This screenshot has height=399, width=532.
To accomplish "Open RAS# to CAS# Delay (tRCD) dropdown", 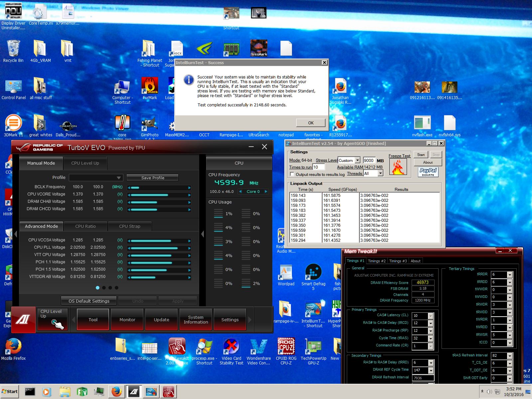I will coord(431,323).
